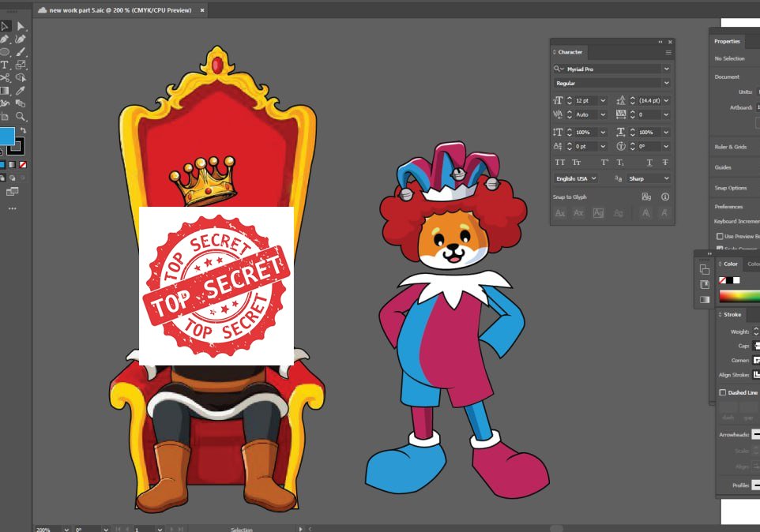
Task: Select the Color panel tab
Action: (x=731, y=264)
